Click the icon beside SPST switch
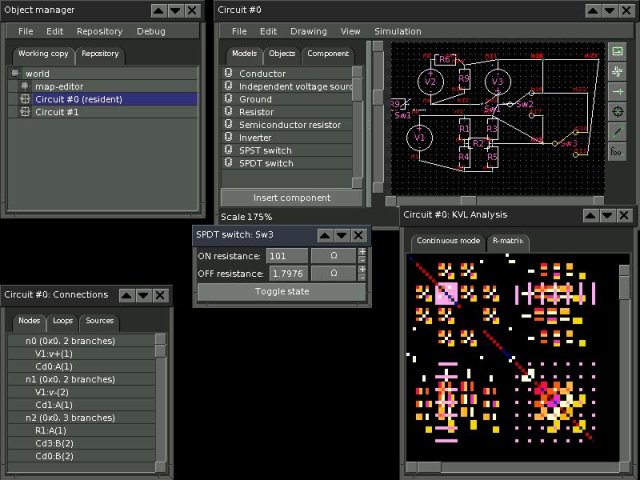640x480 pixels. (x=229, y=150)
